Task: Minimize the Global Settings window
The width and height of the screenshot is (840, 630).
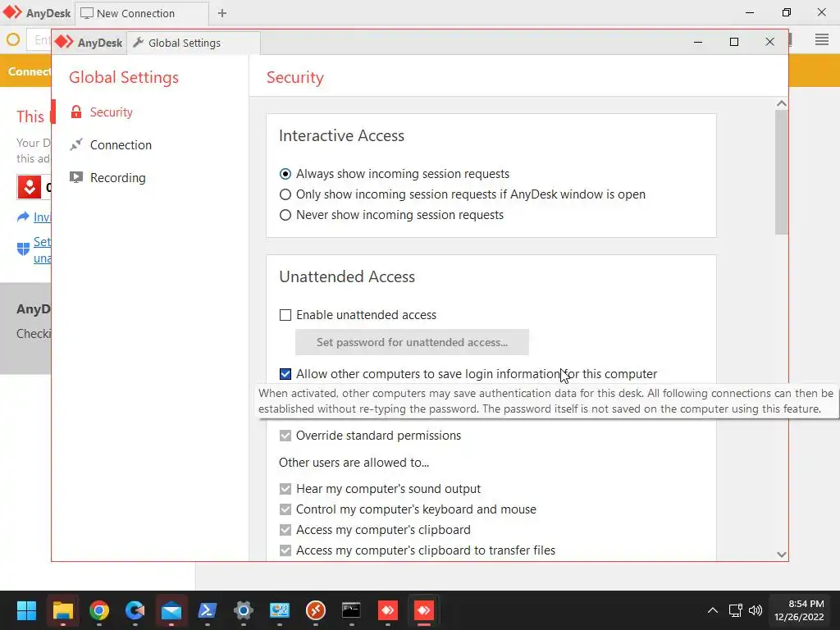Action: coord(698,42)
